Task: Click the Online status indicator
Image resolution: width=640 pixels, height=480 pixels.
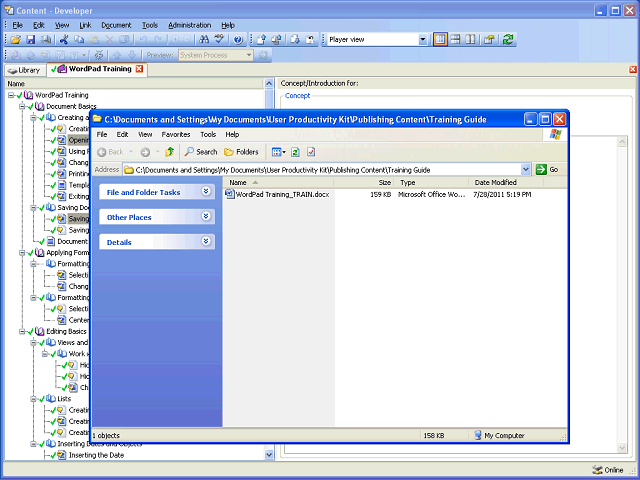Action: coord(608,470)
